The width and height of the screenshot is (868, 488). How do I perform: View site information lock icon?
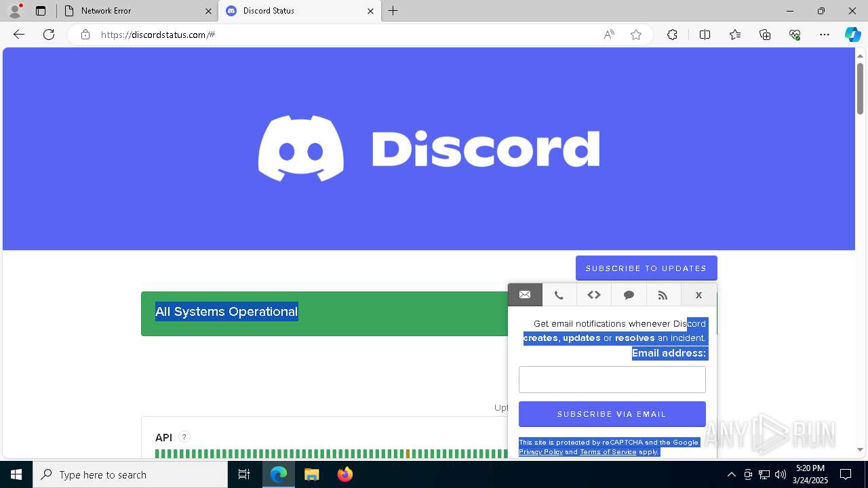85,35
